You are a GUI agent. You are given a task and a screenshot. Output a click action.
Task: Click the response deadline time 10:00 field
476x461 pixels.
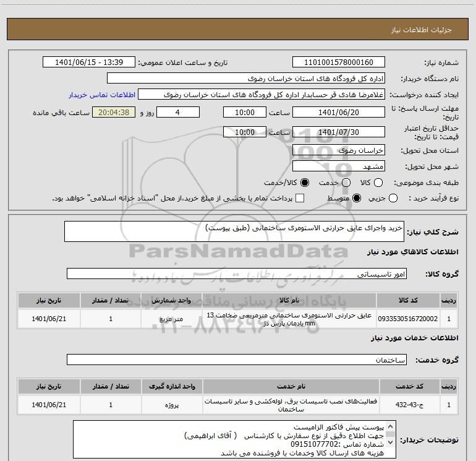(x=245, y=112)
